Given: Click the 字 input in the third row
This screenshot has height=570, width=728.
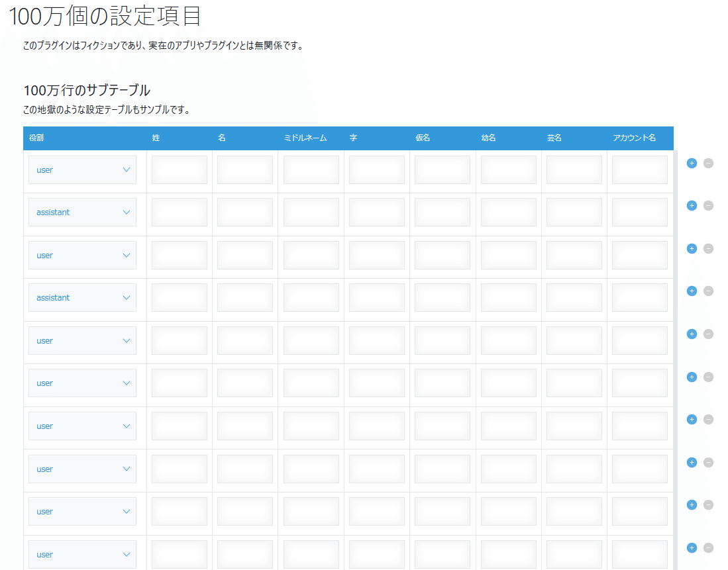Looking at the screenshot, I should pos(376,256).
